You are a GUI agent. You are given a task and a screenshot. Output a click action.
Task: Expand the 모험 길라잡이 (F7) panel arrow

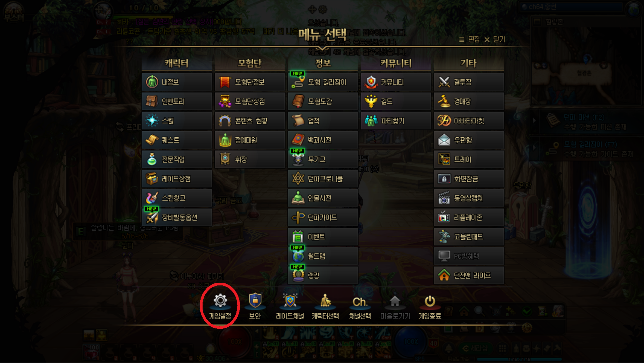[534, 147]
